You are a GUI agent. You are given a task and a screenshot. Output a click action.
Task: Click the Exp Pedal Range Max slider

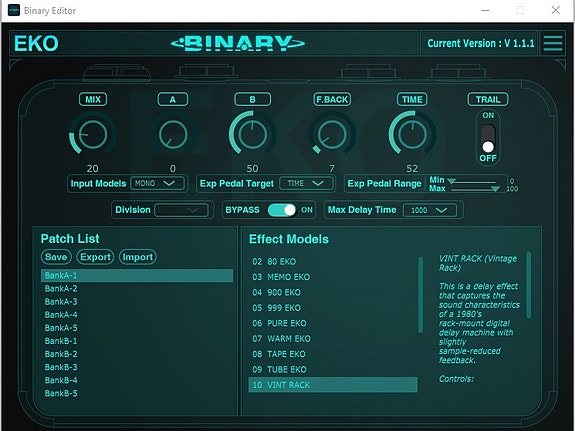(x=475, y=189)
